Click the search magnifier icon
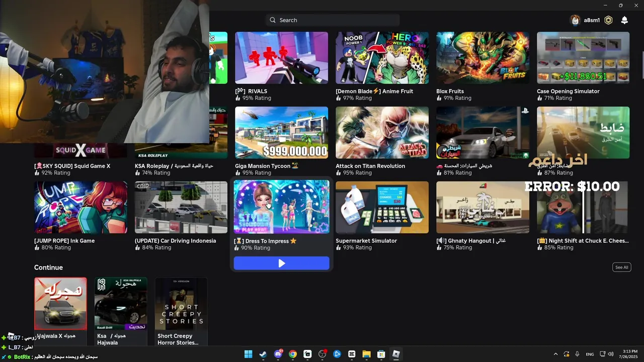The width and height of the screenshot is (644, 362). point(273,20)
